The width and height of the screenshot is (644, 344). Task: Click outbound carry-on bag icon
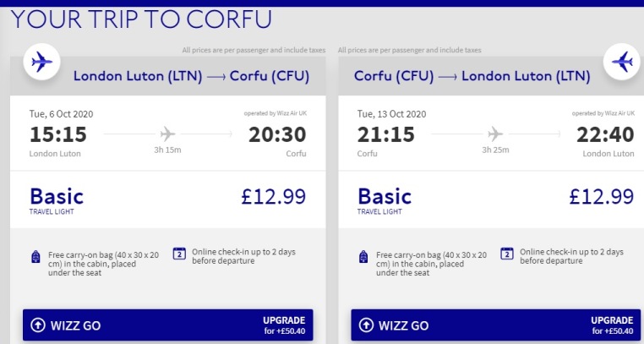click(35, 257)
